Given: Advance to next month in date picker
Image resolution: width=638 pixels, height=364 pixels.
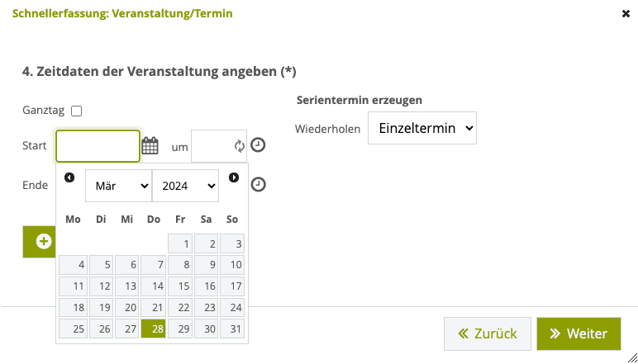Looking at the screenshot, I should click(x=234, y=177).
